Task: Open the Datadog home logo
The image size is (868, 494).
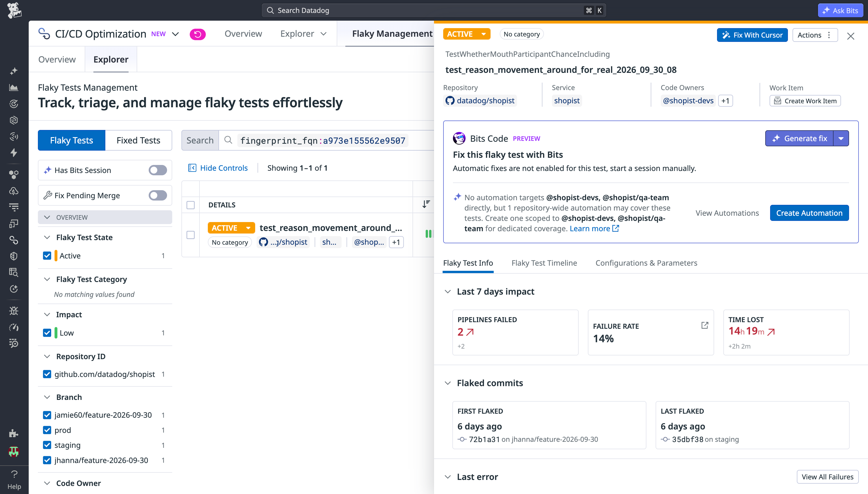Action: tap(14, 10)
